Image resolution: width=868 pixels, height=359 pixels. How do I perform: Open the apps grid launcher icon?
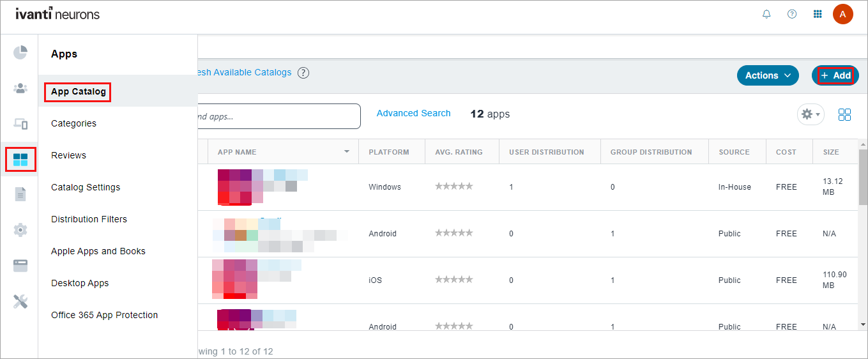click(x=818, y=14)
